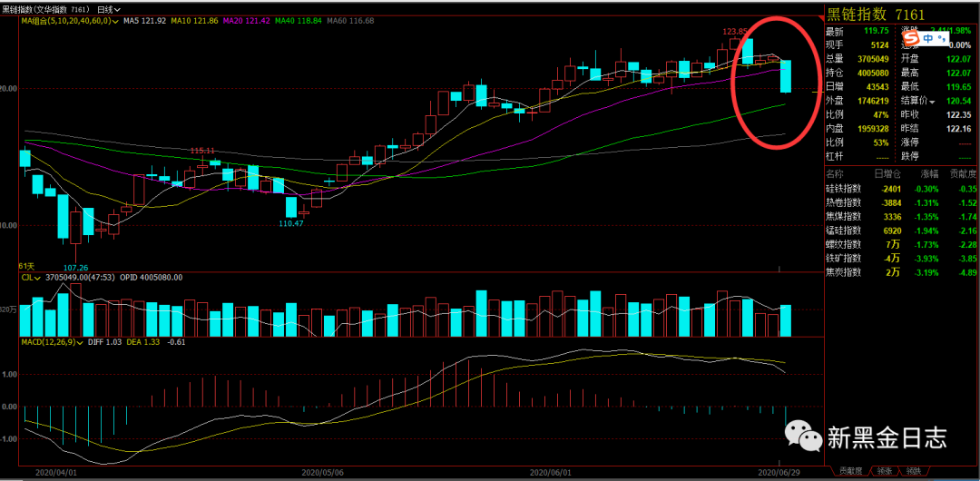Viewport: 980px width, 481px height.
Task: Click the last cyan volume bar
Action: 786,321
